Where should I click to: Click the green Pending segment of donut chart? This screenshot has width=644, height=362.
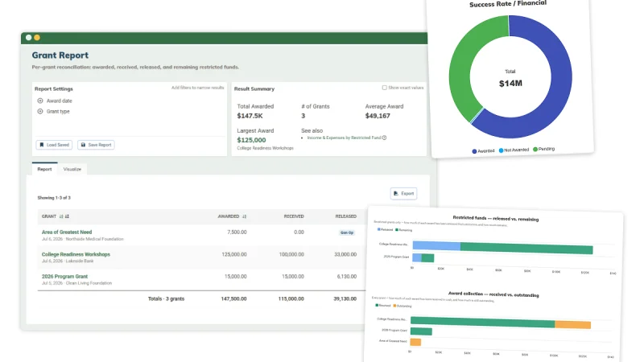point(462,66)
